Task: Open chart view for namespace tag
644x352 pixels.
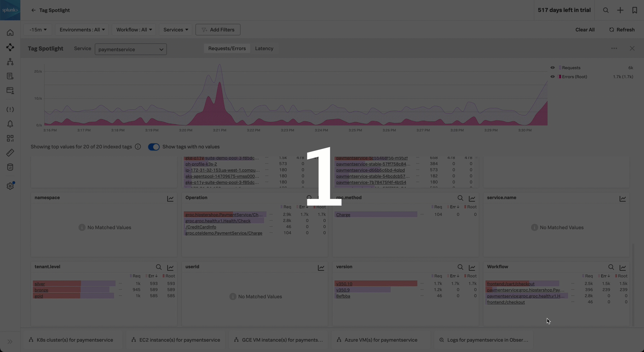Action: tap(170, 199)
